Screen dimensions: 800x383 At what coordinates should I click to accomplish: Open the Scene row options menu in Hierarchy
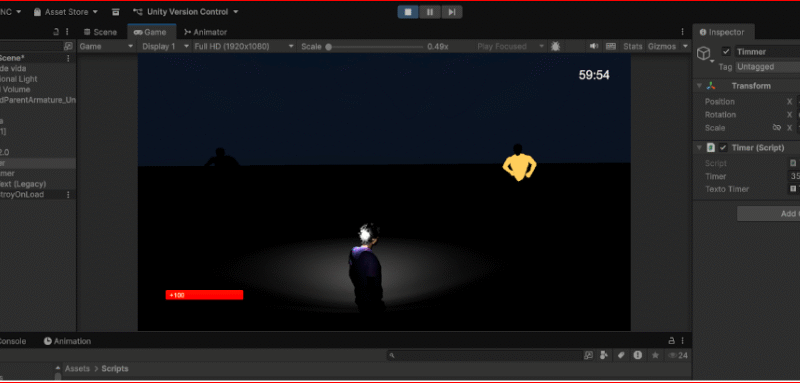(x=68, y=59)
